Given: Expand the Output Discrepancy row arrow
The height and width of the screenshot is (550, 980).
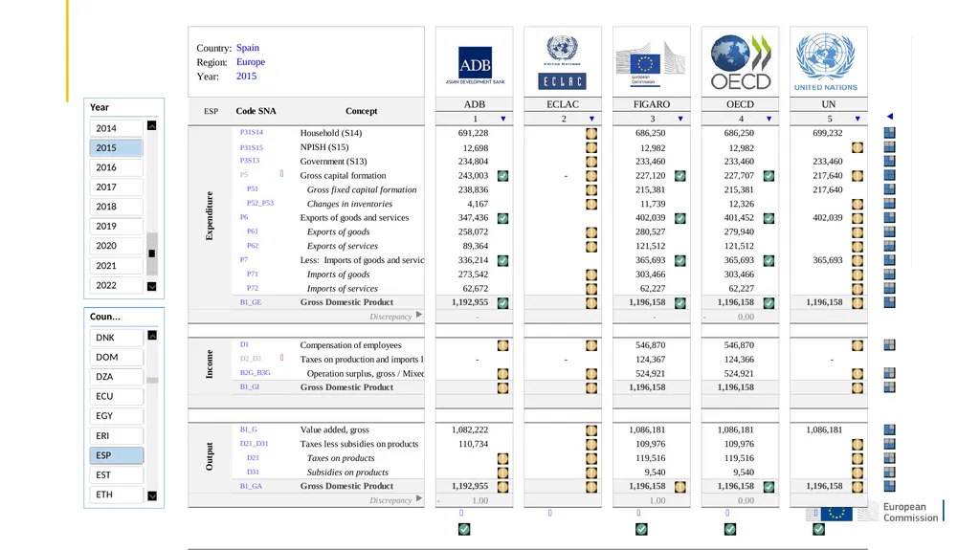Looking at the screenshot, I should (419, 498).
